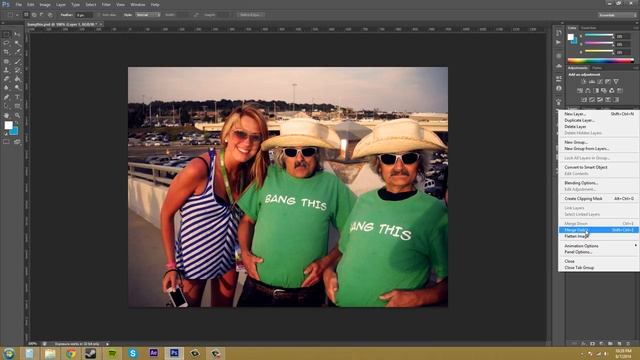Select the Zoom tool in toolbox
The height and width of the screenshot is (360, 640).
click(x=17, y=116)
